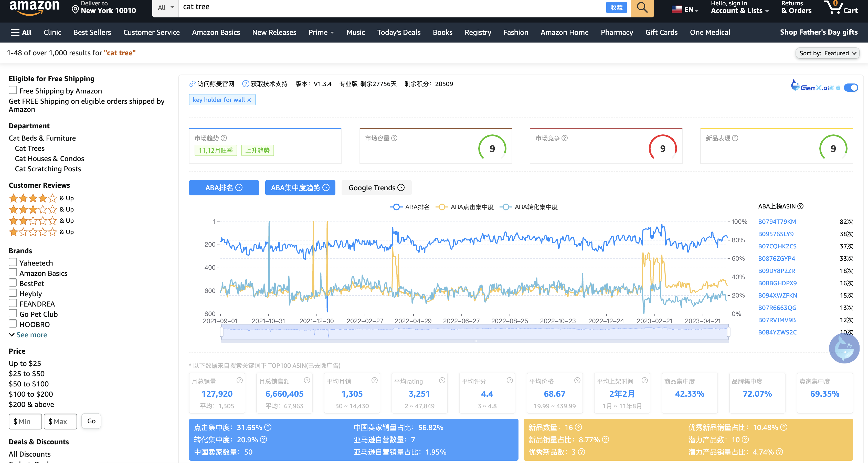
Task: Remove the 'key holder for wall' tag
Action: tap(249, 100)
